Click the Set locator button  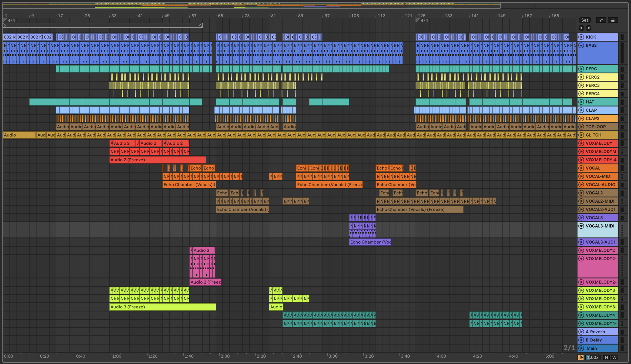[x=585, y=20]
